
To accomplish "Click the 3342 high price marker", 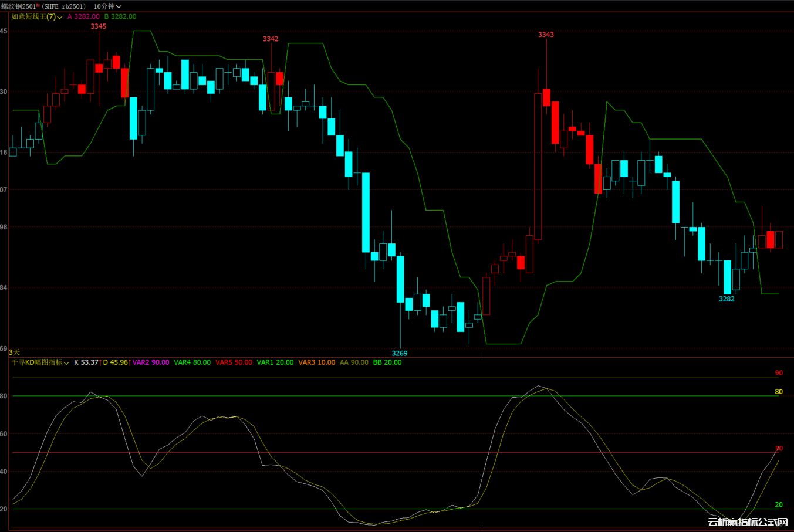I will pos(271,39).
